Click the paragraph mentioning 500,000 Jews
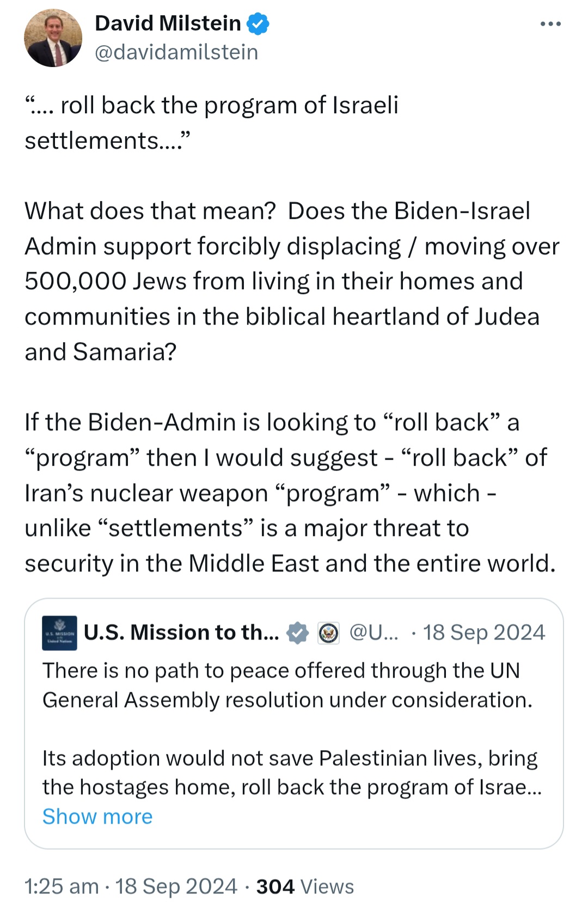The height and width of the screenshot is (907, 588). click(292, 281)
